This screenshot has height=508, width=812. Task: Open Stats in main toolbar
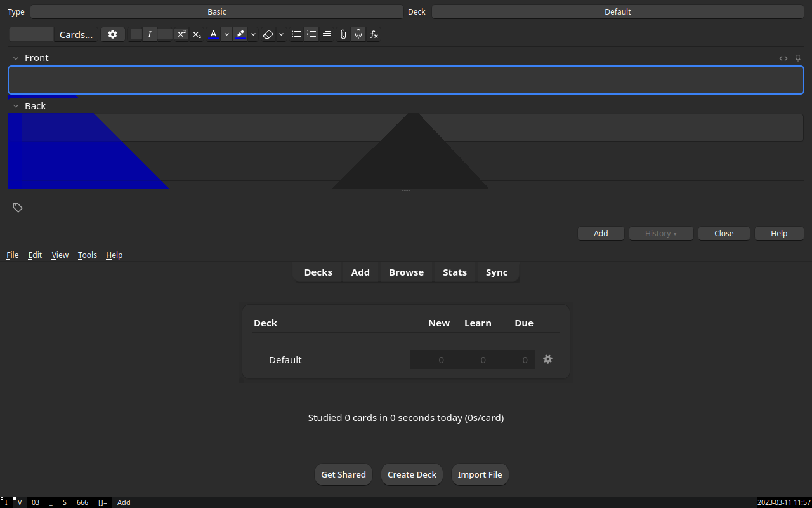(x=455, y=272)
